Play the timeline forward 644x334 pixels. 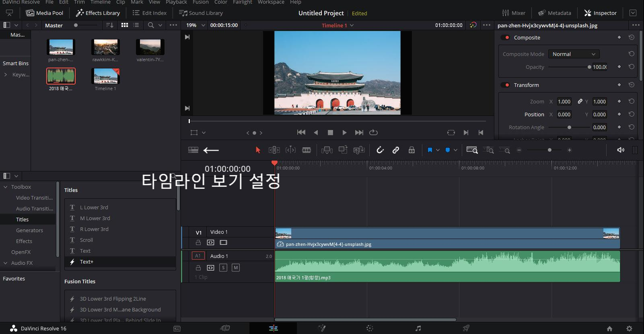344,132
